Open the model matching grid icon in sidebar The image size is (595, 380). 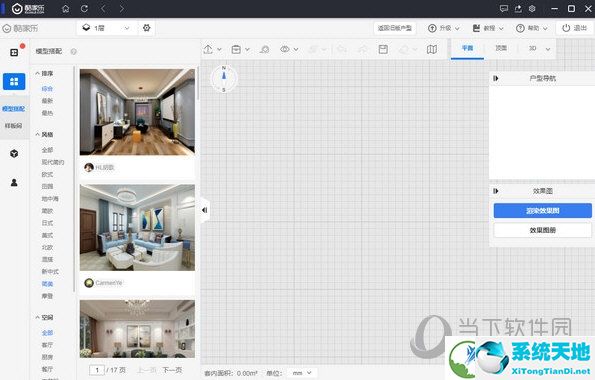pyautogui.click(x=14, y=81)
